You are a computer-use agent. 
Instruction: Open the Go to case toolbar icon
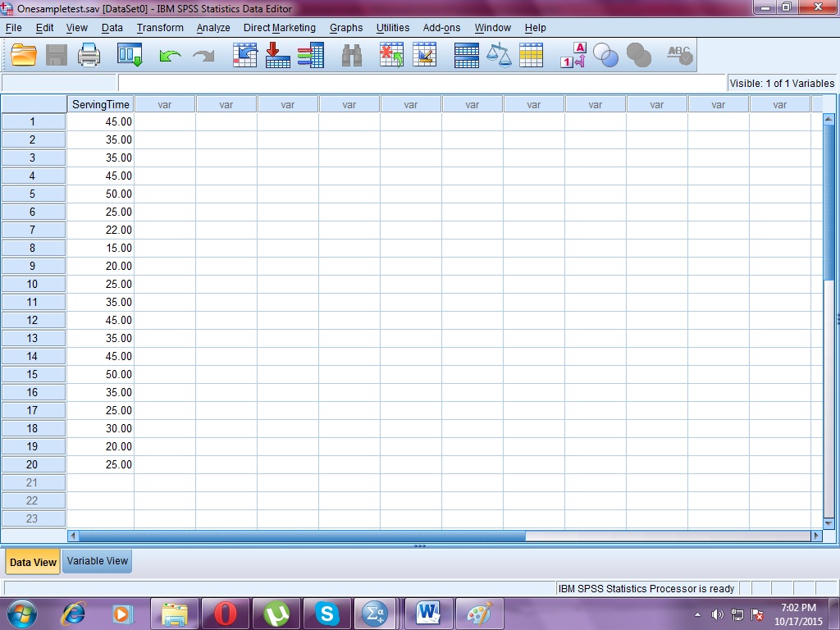(x=244, y=55)
